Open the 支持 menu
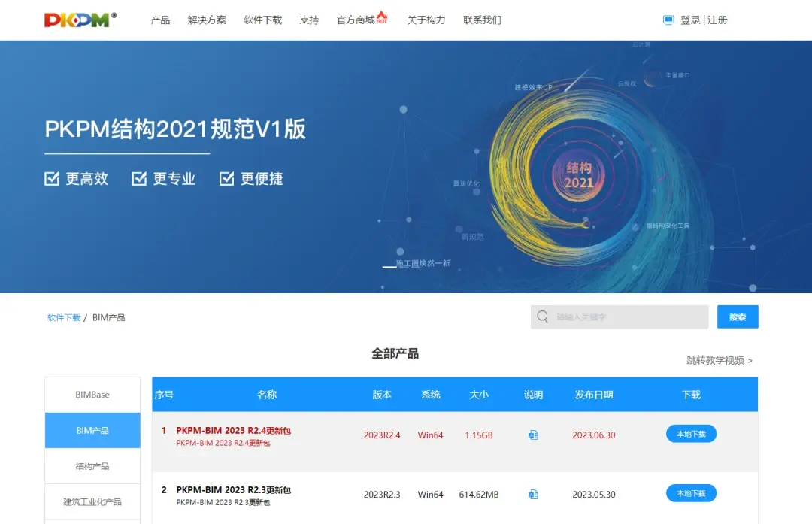The width and height of the screenshot is (812, 524). 309,20
